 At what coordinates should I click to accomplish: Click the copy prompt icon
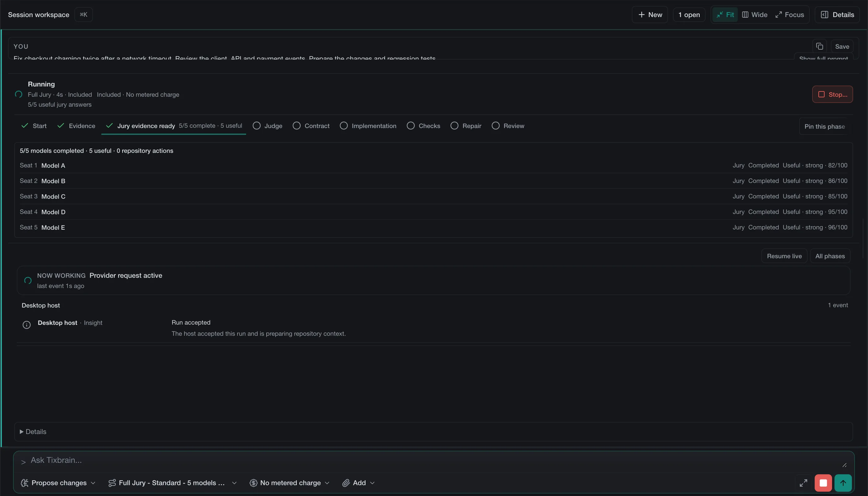pos(819,46)
